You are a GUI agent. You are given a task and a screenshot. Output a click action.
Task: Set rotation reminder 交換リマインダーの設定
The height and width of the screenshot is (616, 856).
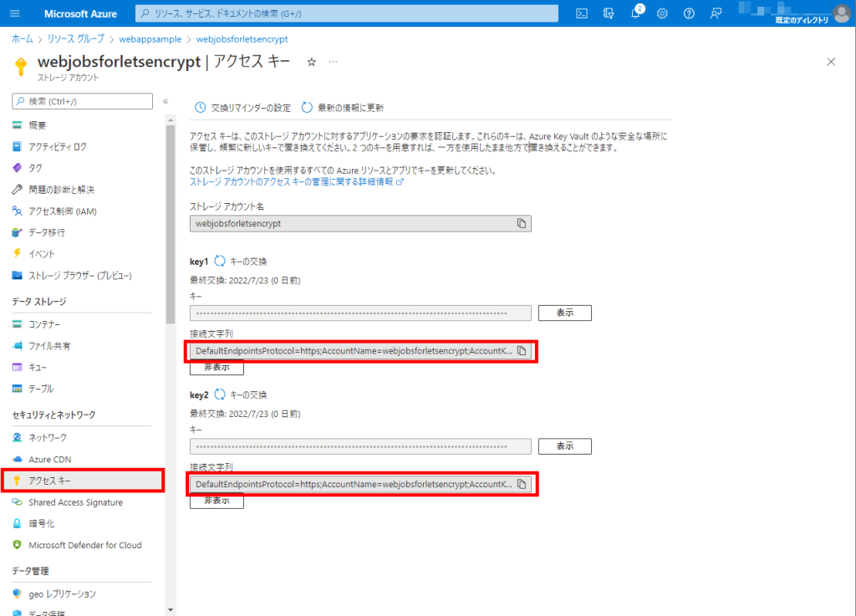pyautogui.click(x=243, y=108)
